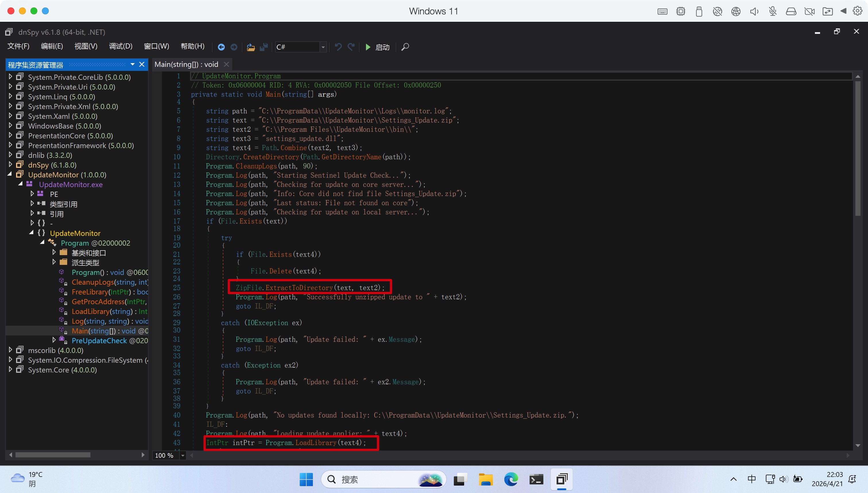The height and width of the screenshot is (493, 868).
Task: Select Log(string, string) method
Action: 110,321
